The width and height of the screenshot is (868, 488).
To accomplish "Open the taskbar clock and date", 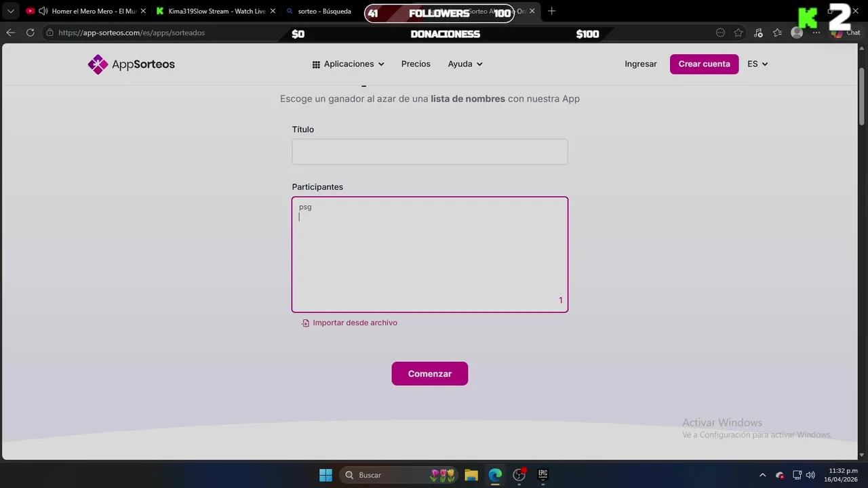I will (x=842, y=475).
